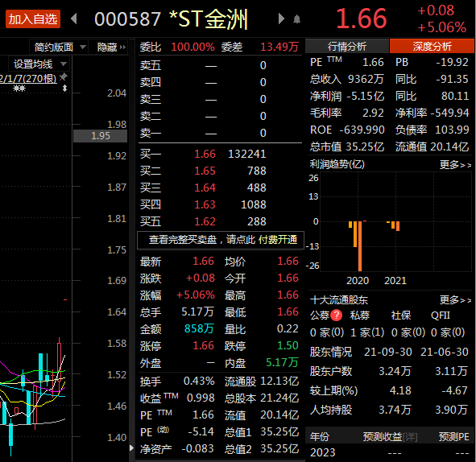Open 更多 for 十大流通股东
Screen dimensions: 476x462
[455, 300]
